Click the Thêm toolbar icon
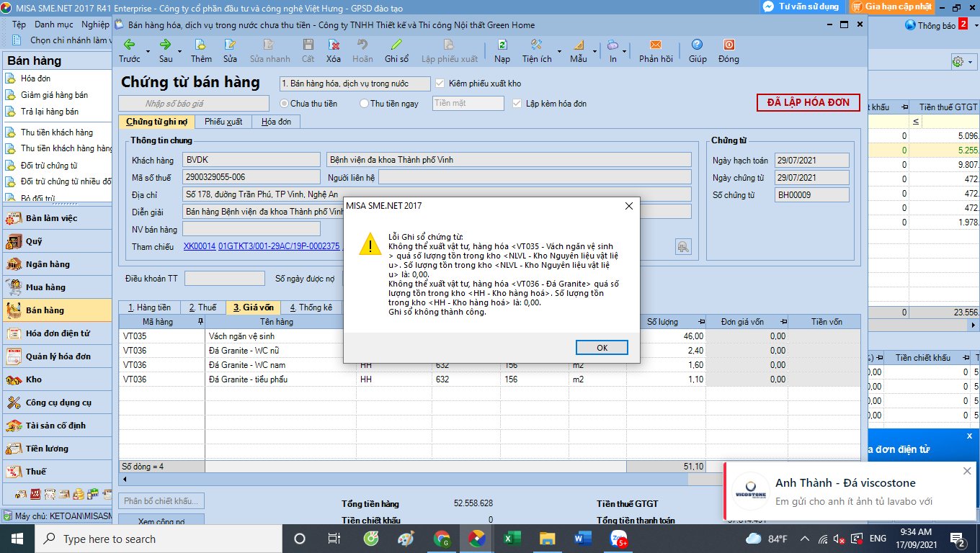Viewport: 980px width, 553px height. (201, 45)
